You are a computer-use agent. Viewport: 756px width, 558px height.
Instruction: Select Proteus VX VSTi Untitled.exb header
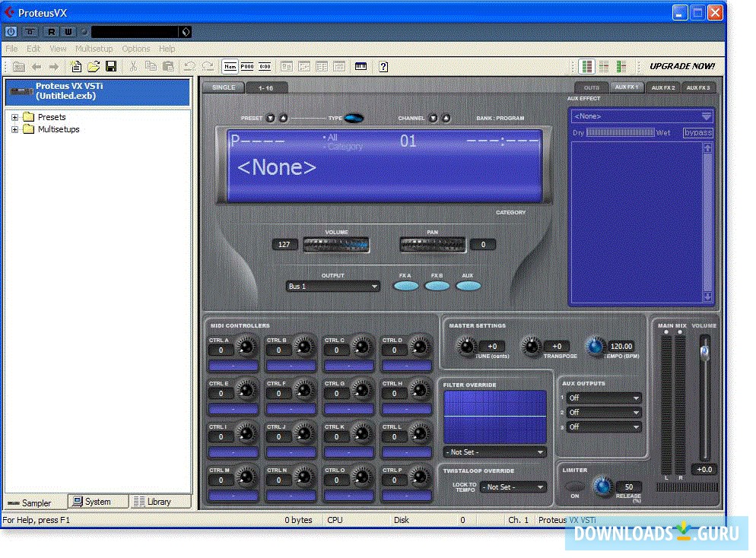pyautogui.click(x=98, y=91)
